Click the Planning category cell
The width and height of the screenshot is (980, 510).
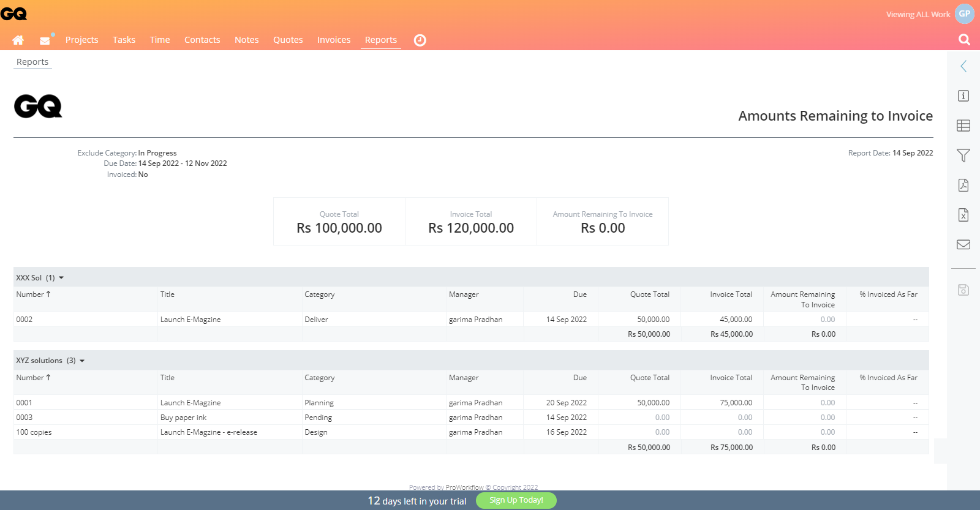coord(319,403)
